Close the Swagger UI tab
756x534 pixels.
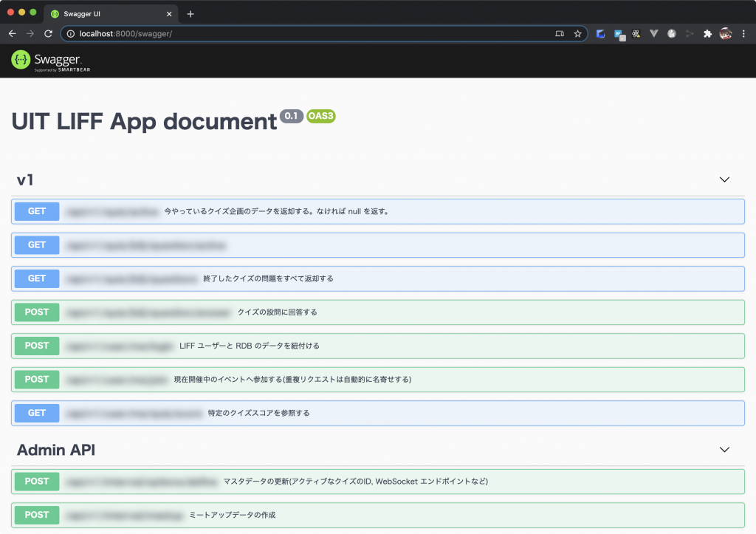169,14
